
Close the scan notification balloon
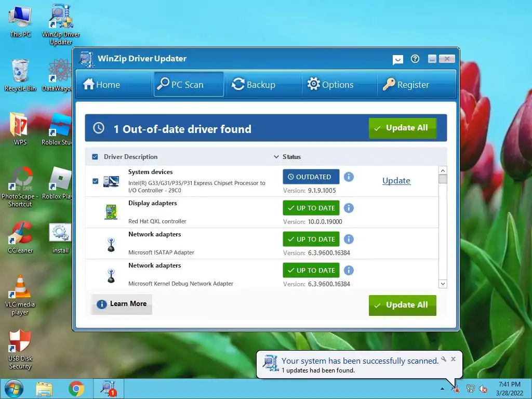coord(453,359)
